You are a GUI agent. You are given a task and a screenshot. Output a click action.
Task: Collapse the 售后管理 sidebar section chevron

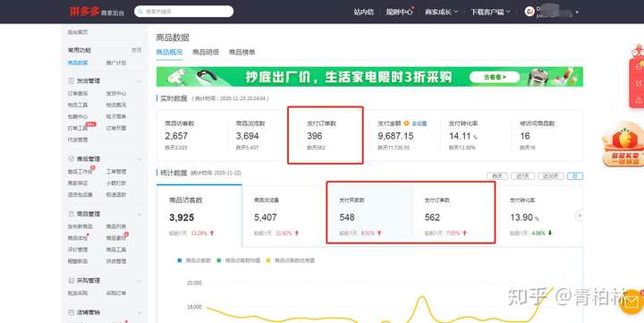[x=139, y=159]
